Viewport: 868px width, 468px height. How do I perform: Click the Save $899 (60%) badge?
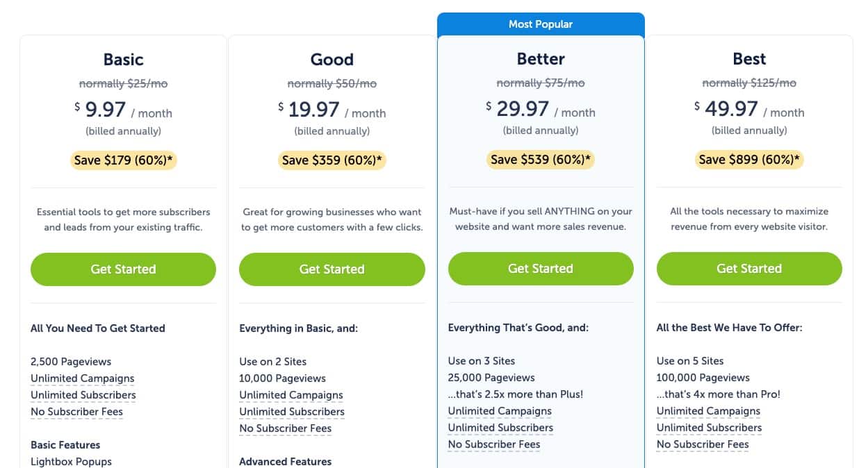coord(749,160)
